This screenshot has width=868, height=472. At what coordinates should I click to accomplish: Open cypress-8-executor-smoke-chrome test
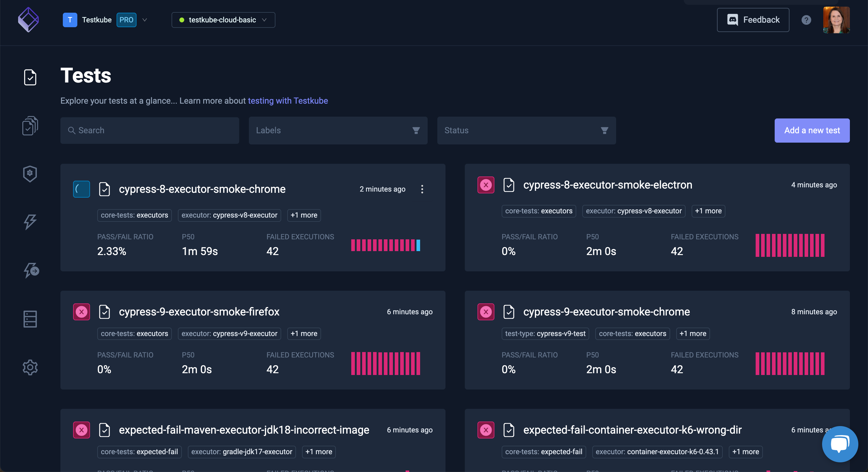(202, 189)
